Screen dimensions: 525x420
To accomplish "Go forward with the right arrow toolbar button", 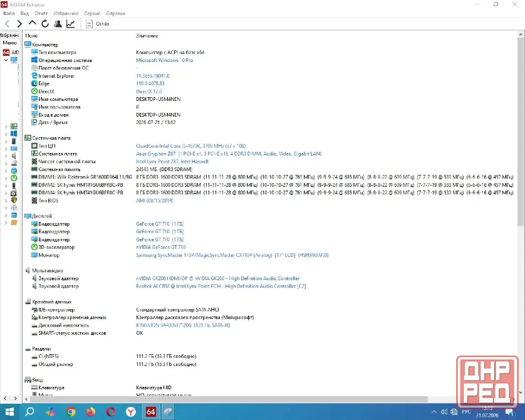I will (19, 24).
